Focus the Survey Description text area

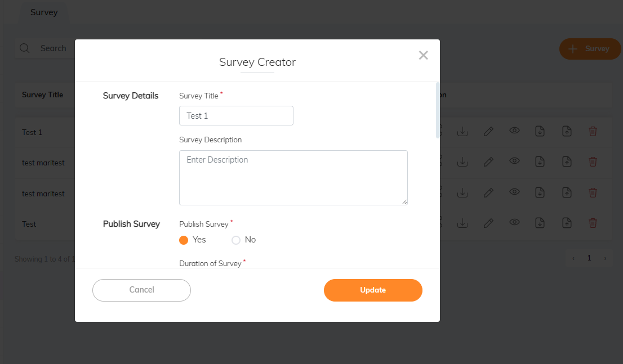293,177
